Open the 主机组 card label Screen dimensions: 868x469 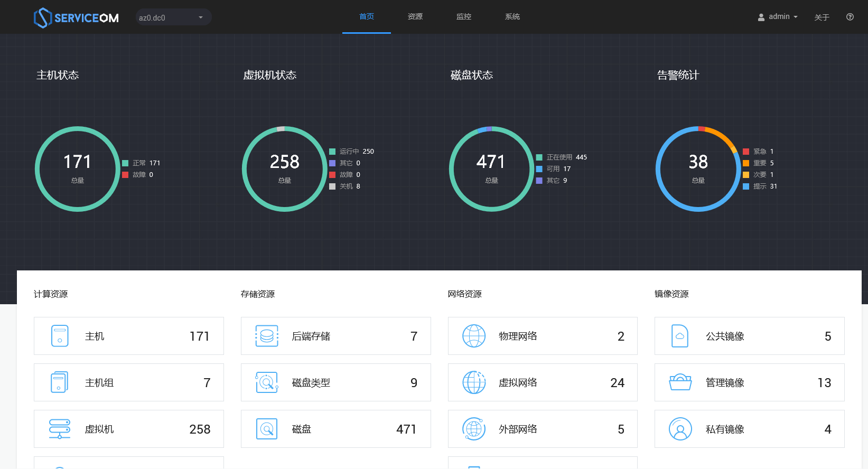(99, 383)
